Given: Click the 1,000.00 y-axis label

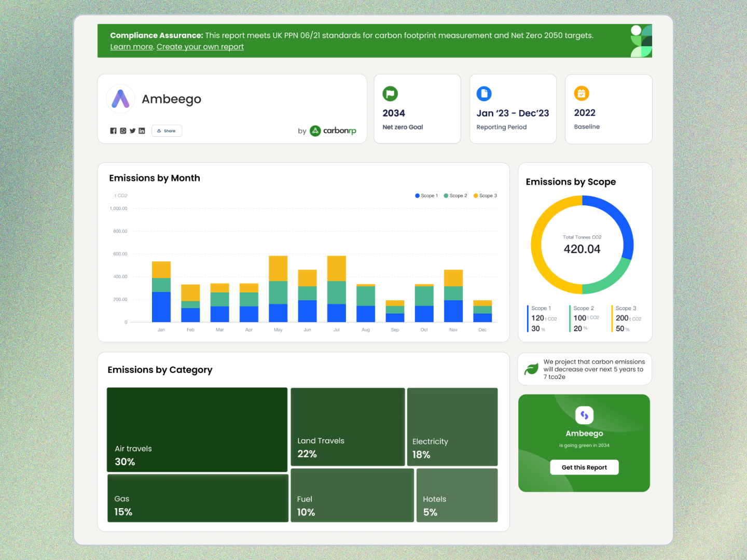Looking at the screenshot, I should pyautogui.click(x=118, y=208).
